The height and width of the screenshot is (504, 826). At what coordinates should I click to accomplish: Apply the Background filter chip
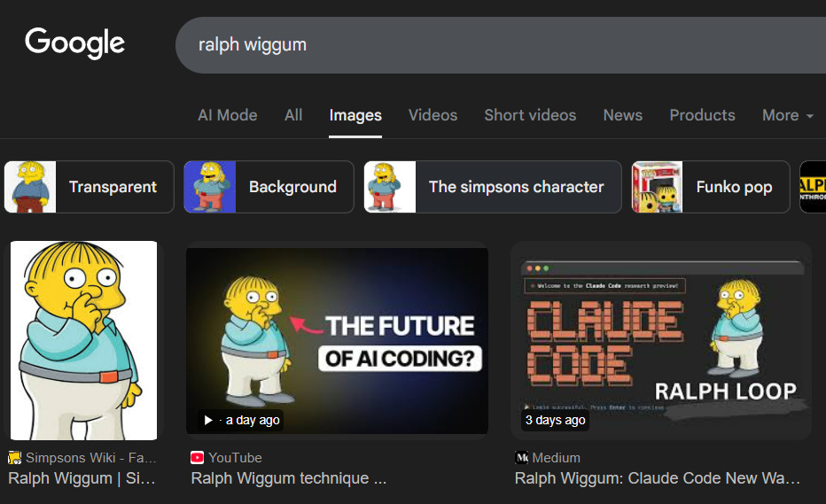(269, 187)
